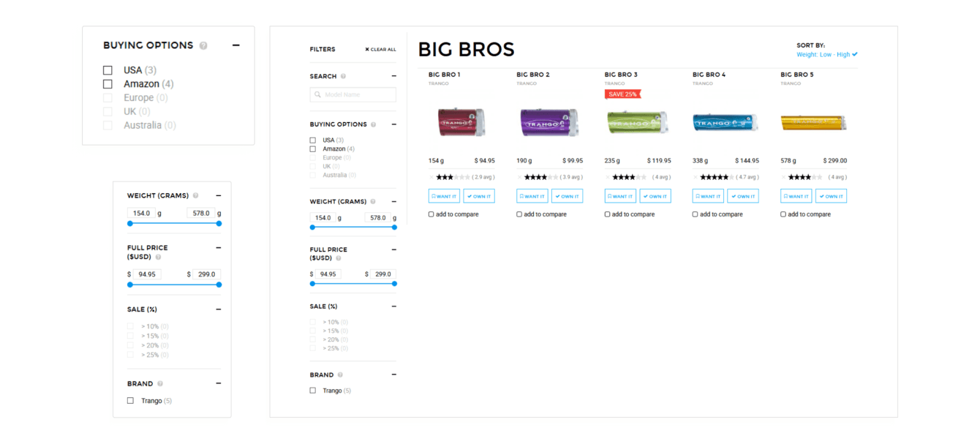Tick add to compare for Big Bro 4
The image size is (980, 444).
[x=695, y=214]
